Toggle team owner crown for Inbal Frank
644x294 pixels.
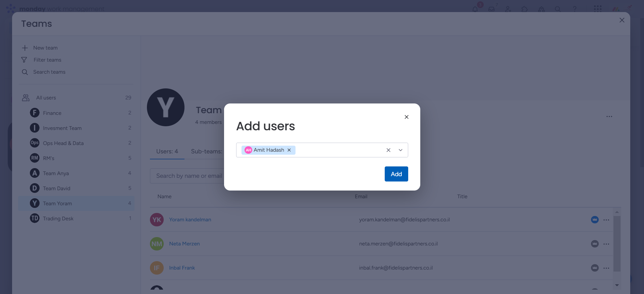595,268
